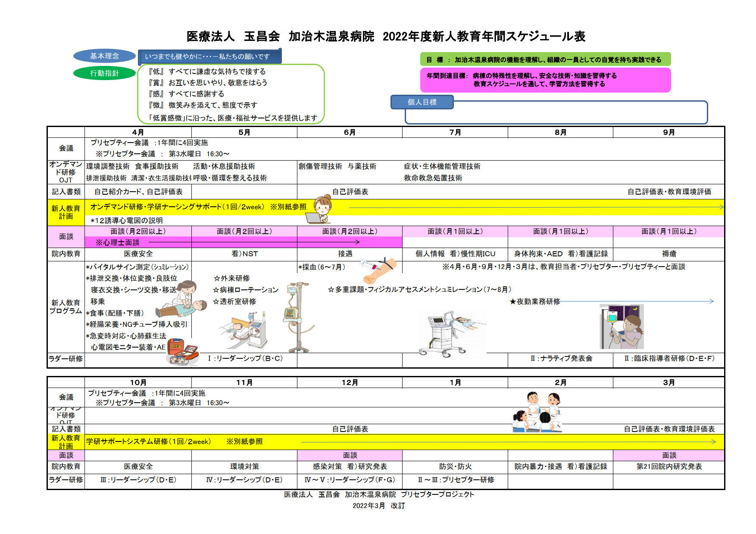This screenshot has width=756, height=534.
Task: Click the staff meeting illustration near 2月
Action: (537, 412)
